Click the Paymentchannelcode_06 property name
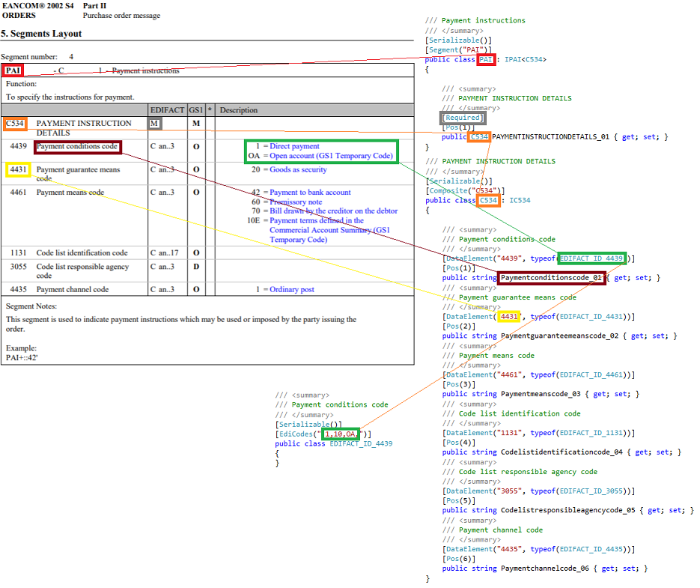The width and height of the screenshot is (700, 588). 544,569
